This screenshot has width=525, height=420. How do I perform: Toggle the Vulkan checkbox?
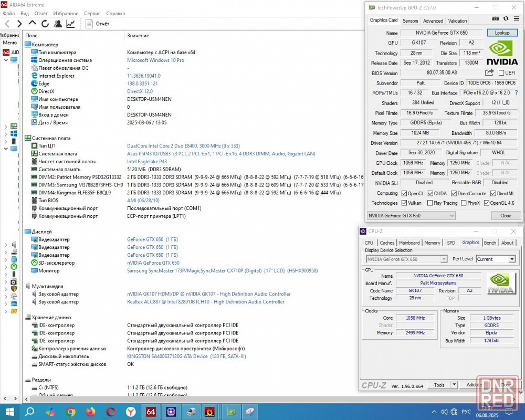point(404,203)
